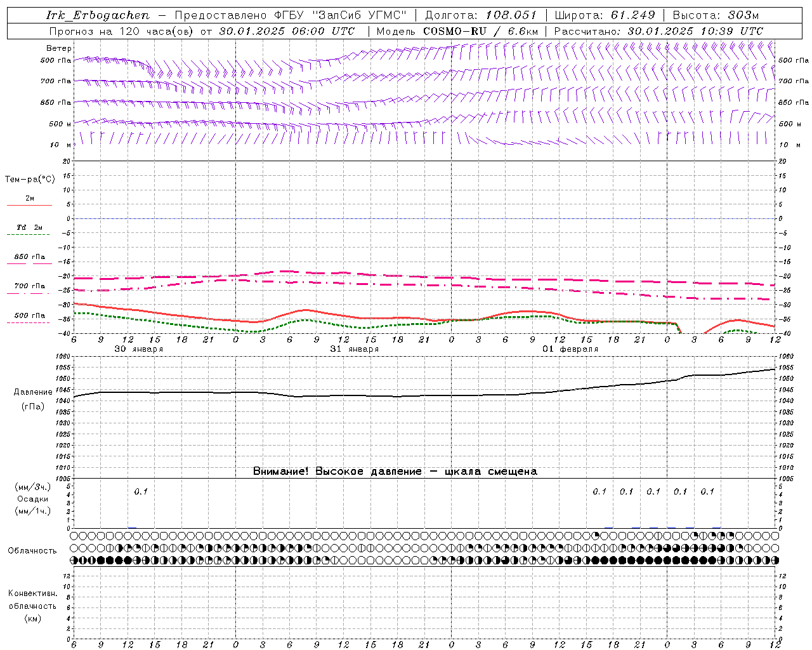The width and height of the screenshot is (812, 650).
Task: Click the 700 гПа temperature legend entry
Action: [30, 286]
